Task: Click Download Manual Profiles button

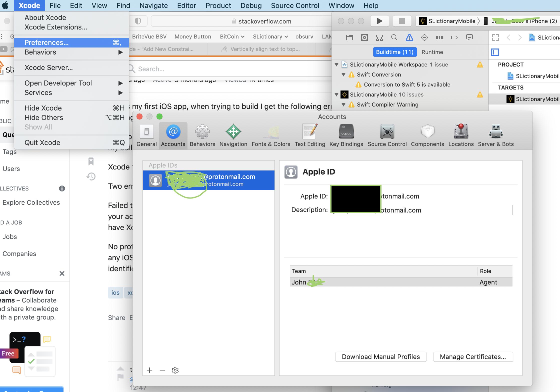Action: [x=381, y=357]
